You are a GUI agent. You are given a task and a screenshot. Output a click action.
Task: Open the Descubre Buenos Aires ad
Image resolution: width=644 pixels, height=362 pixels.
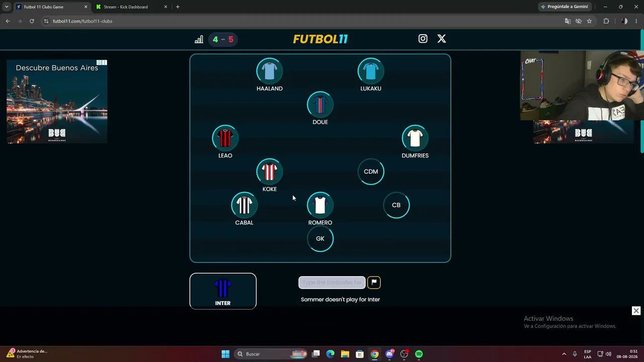click(57, 102)
